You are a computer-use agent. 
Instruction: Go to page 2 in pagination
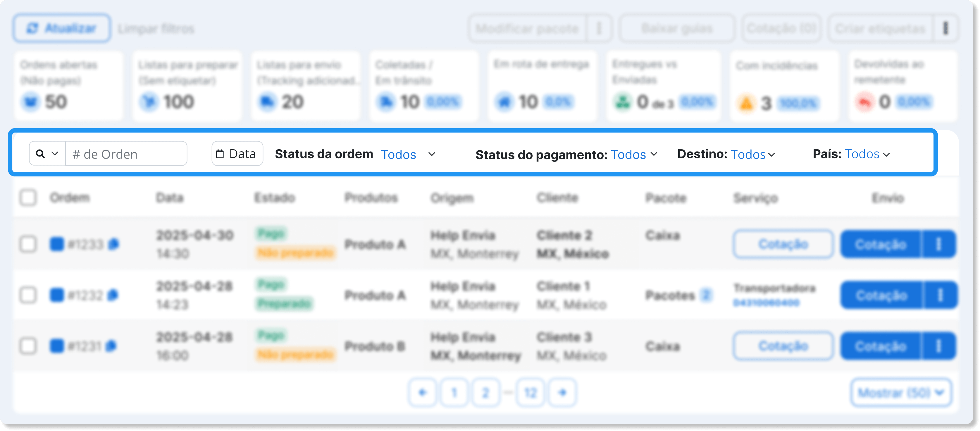click(x=485, y=392)
